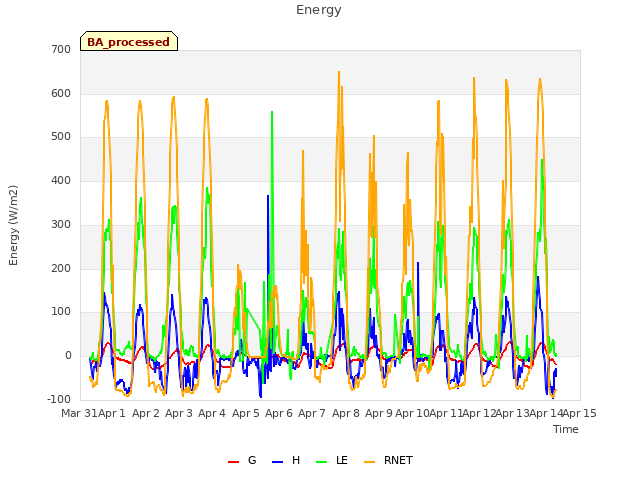This screenshot has height=480, width=640.
Task: Click the 100 y-axis tick label
Action: pos(61,312)
